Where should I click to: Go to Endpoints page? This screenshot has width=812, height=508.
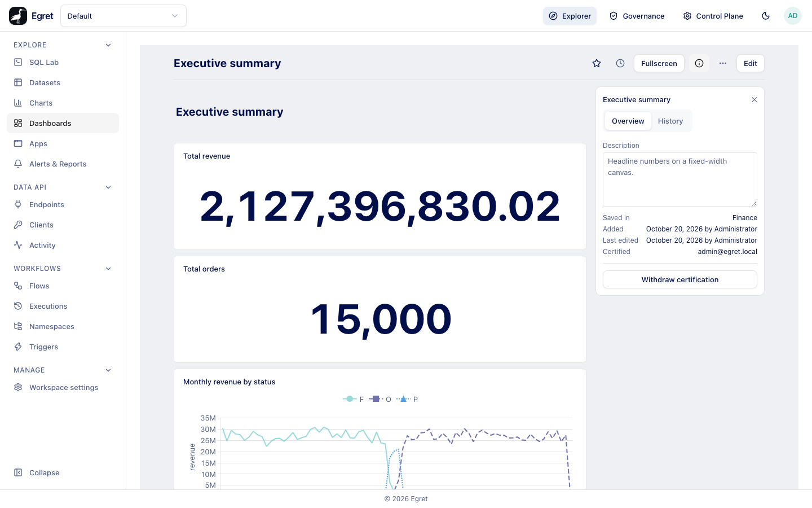pos(63,204)
